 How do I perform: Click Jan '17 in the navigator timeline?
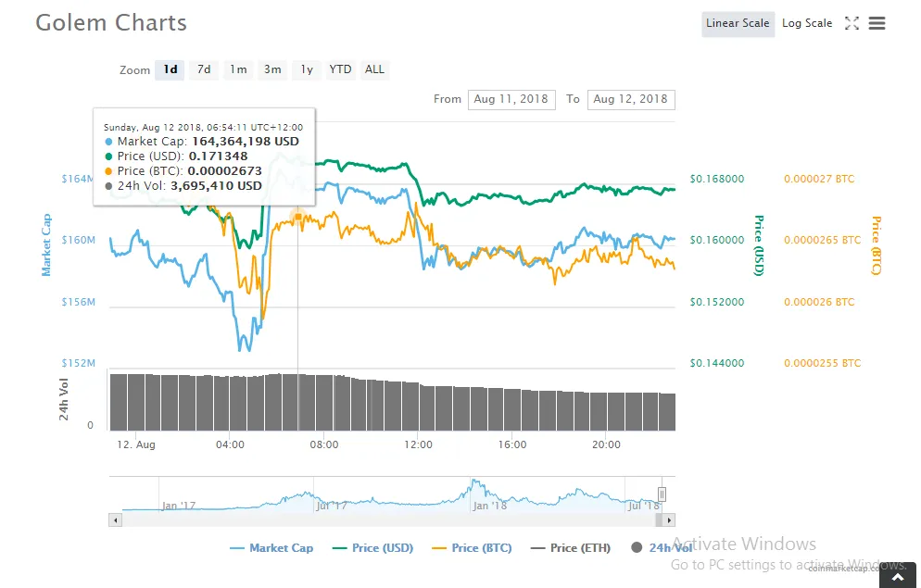[x=179, y=506]
